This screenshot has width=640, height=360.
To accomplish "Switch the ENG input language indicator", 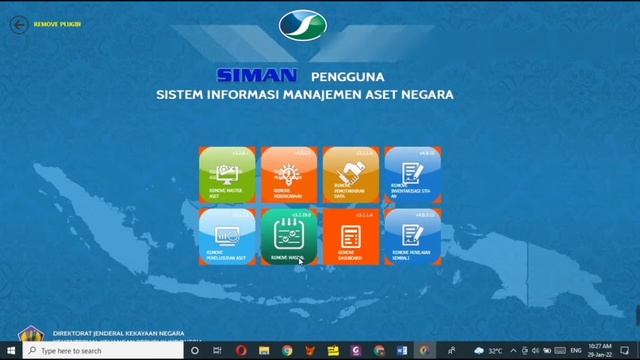I will point(576,351).
